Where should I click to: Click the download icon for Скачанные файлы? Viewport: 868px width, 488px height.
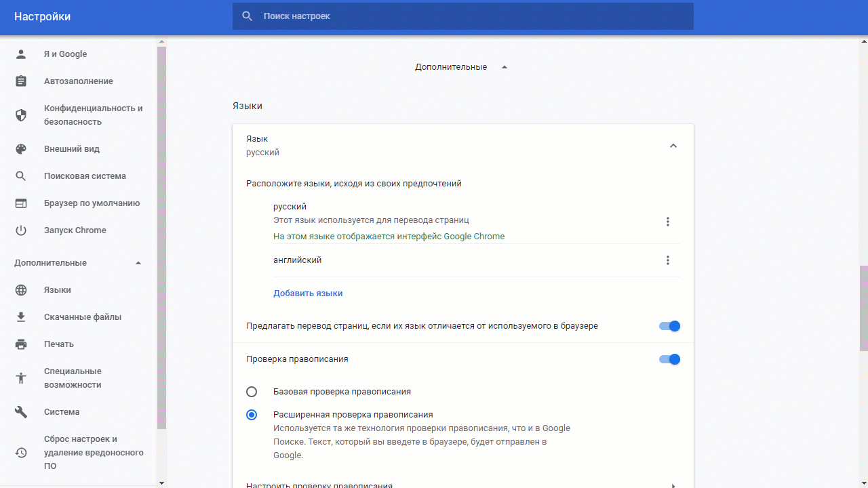(21, 317)
